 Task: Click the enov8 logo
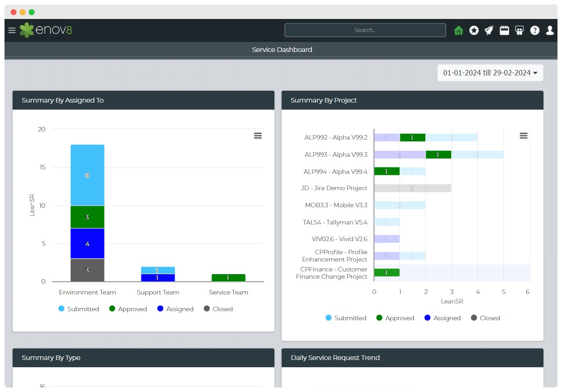point(46,30)
